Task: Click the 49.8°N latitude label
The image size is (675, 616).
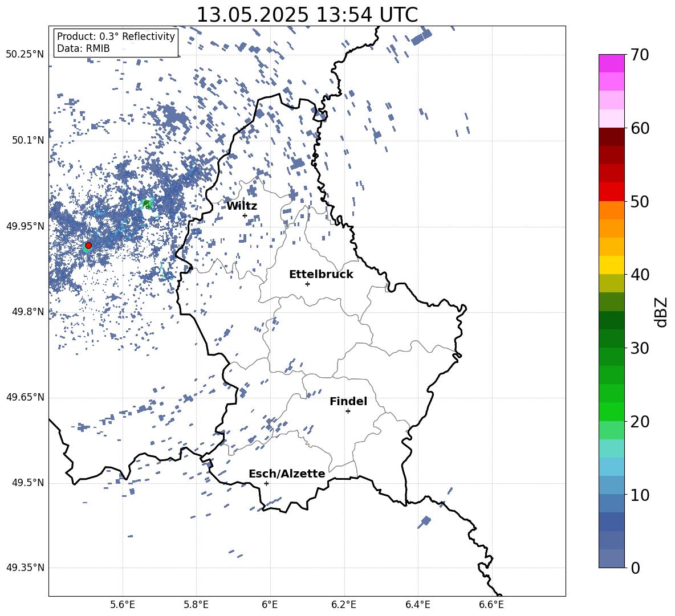Action: (x=29, y=312)
